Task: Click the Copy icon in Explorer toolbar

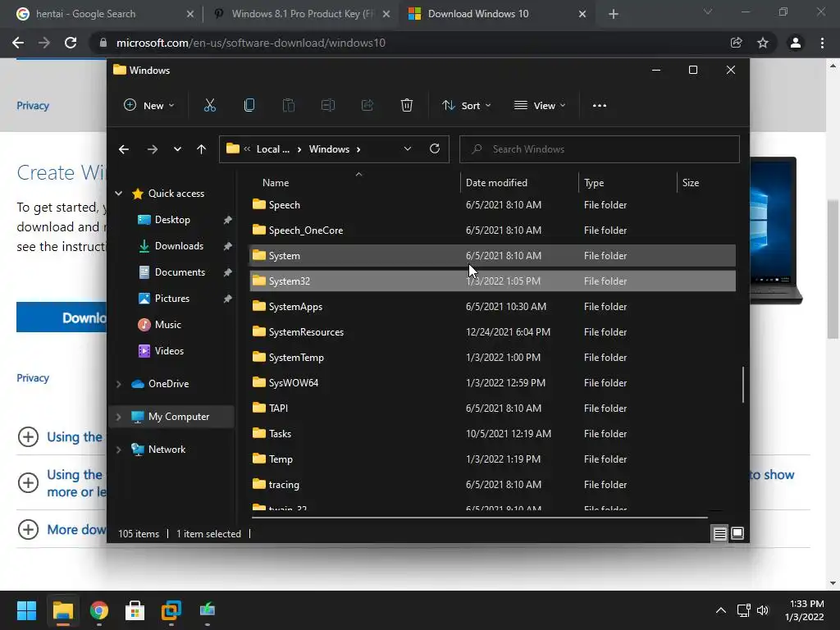Action: pyautogui.click(x=249, y=106)
